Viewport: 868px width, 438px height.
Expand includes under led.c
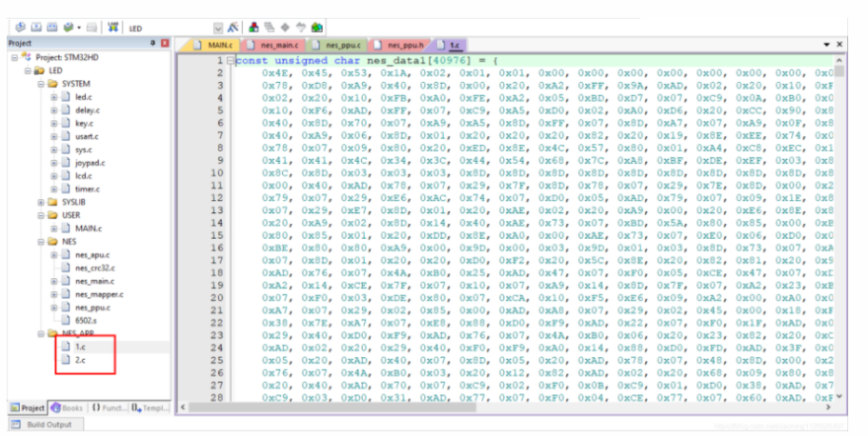click(x=54, y=97)
